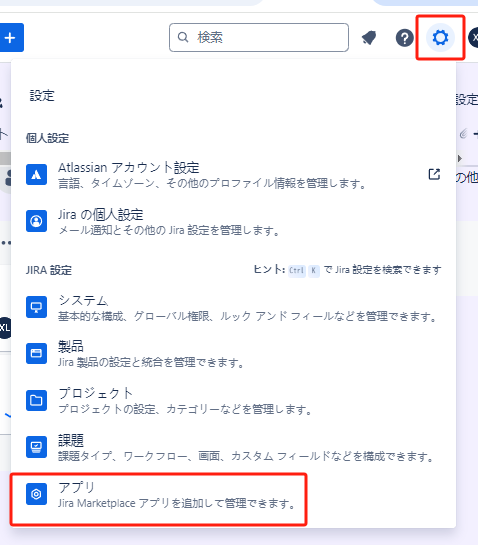Open プロジェクト settings entry
This screenshot has width=478, height=545.
tap(233, 401)
